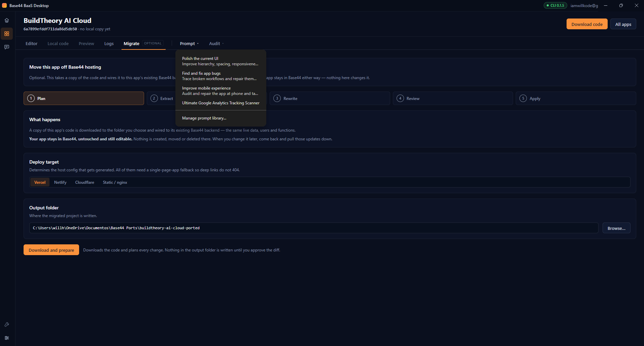Minimize the Base44 BaaS Desktop window
The image size is (644, 346).
[606, 5]
